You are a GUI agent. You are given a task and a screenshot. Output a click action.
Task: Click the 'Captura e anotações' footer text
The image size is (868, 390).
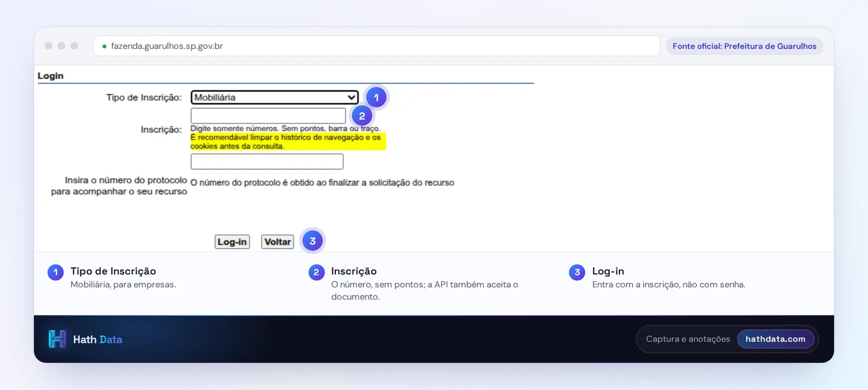[688, 339]
